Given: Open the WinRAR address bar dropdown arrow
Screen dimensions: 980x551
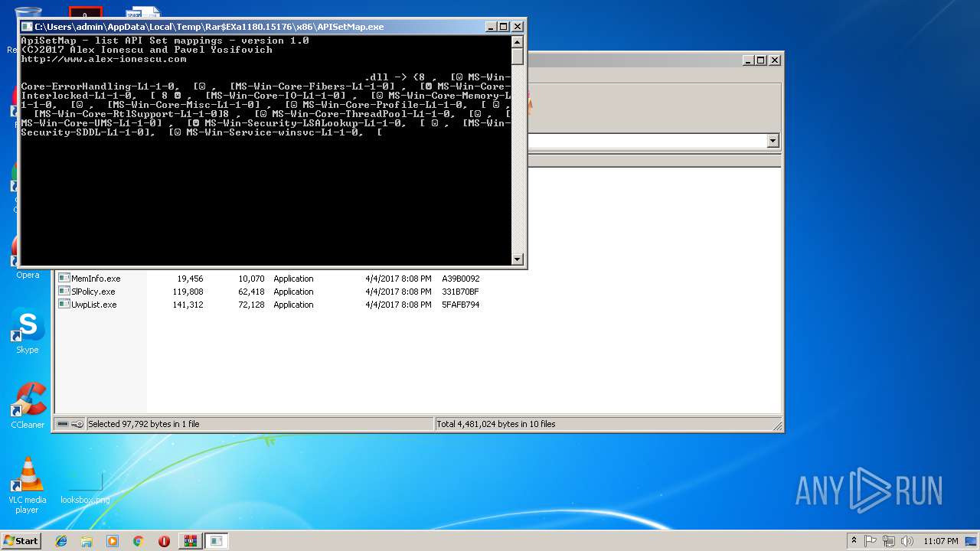Looking at the screenshot, I should (773, 141).
